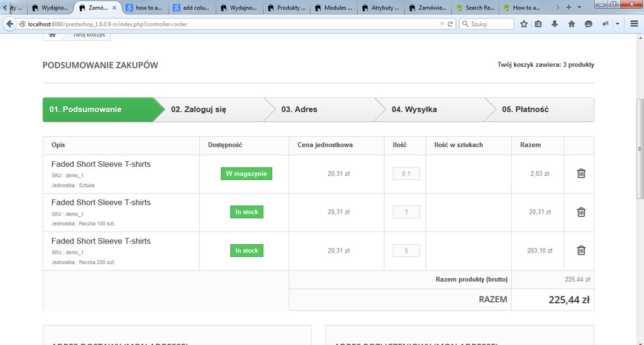Open the list-all-tabs dropdown arrow
The height and width of the screenshot is (345, 644).
coord(579,8)
